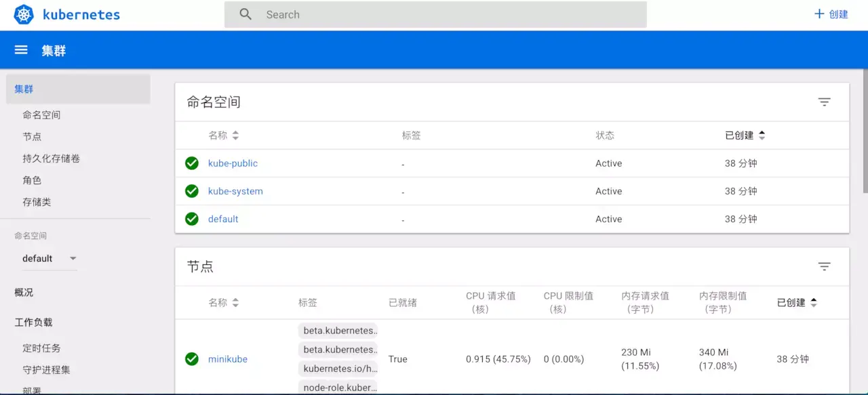
Task: Open 存储类 in the sidebar
Action: click(x=37, y=202)
